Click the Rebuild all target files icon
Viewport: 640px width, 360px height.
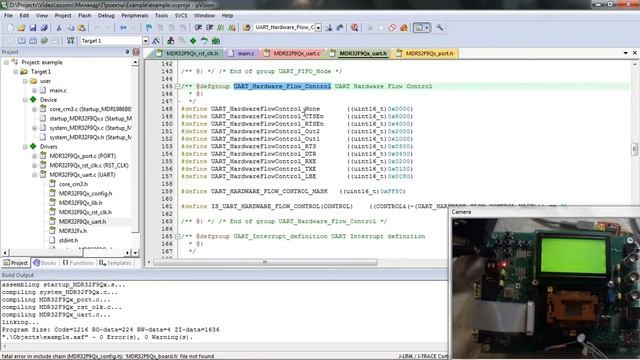coord(33,41)
